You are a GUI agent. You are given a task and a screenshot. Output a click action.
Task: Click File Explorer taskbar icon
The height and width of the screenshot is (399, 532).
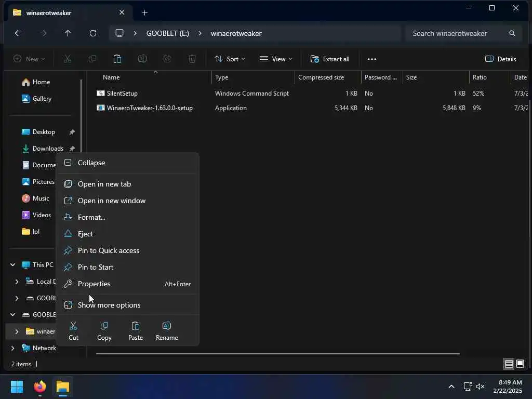63,387
